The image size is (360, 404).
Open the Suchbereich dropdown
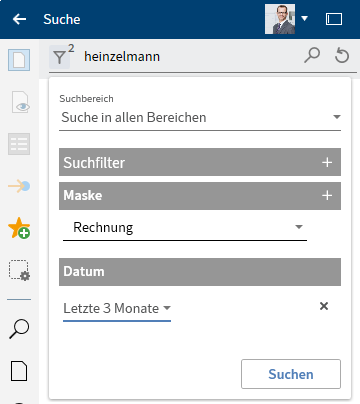(200, 117)
